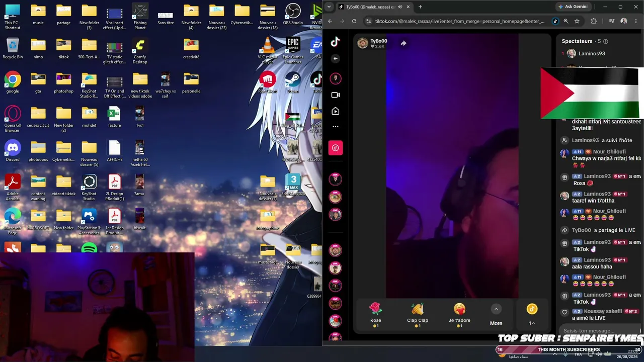This screenshot has width=644, height=362.
Task: Send a Rose gift
Action: point(375,315)
